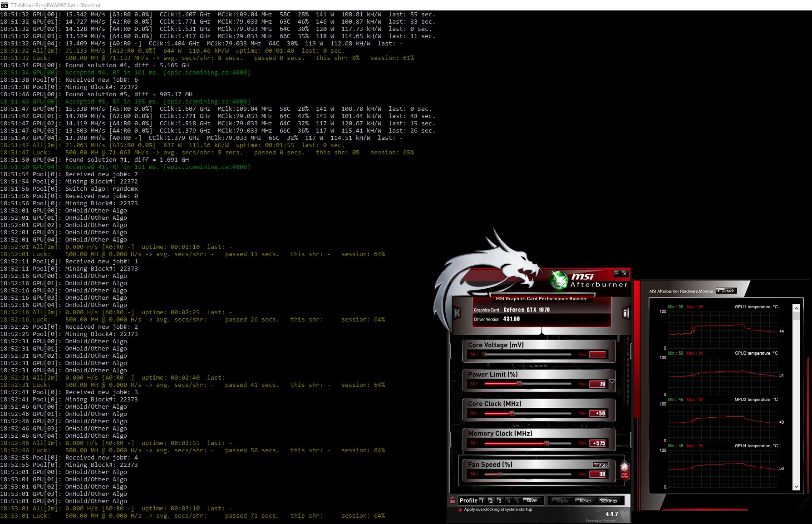Click the hardware monitor scrollbar thumb
The height and width of the screenshot is (524, 812).
[796, 316]
